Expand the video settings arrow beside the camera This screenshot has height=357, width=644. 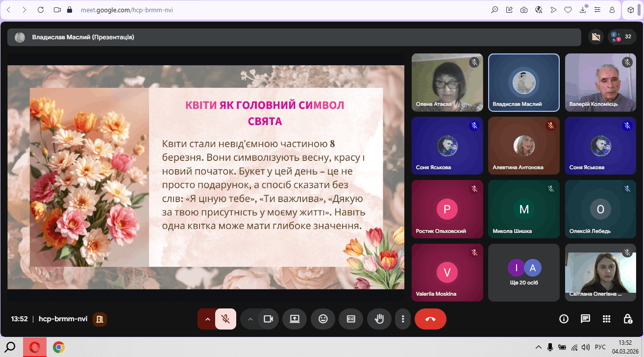(250, 319)
